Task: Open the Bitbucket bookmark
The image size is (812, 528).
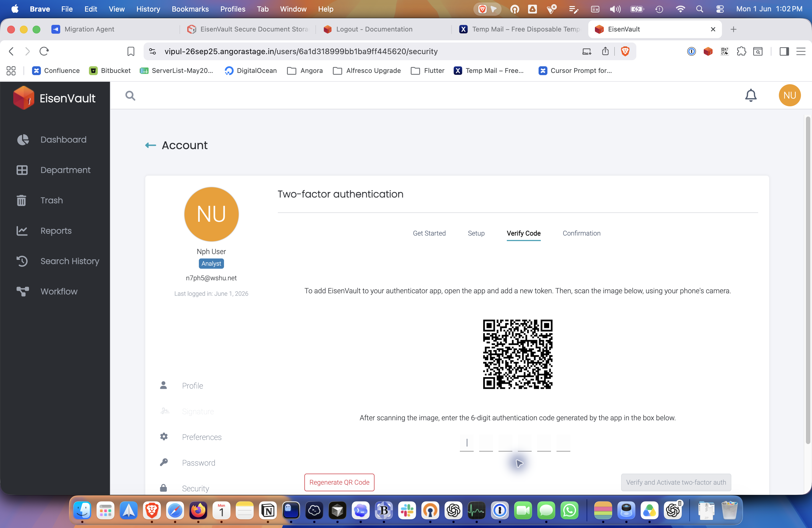Action: coord(110,71)
